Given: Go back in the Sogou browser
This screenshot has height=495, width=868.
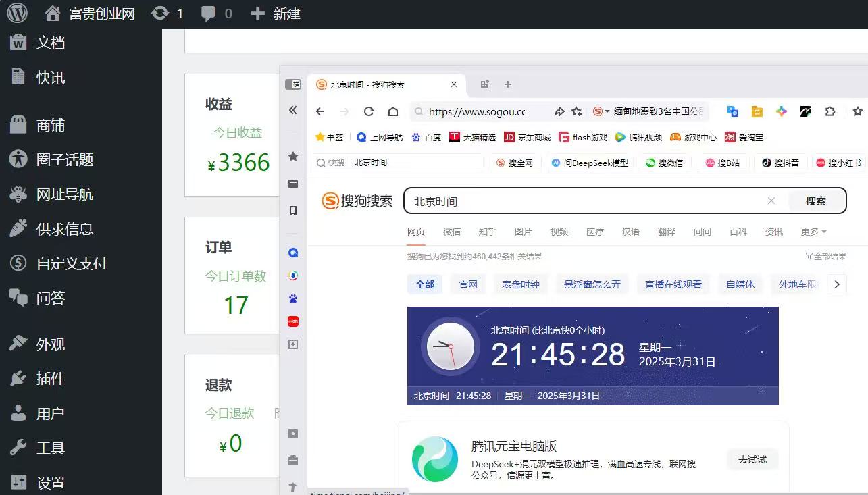Looking at the screenshot, I should point(320,111).
